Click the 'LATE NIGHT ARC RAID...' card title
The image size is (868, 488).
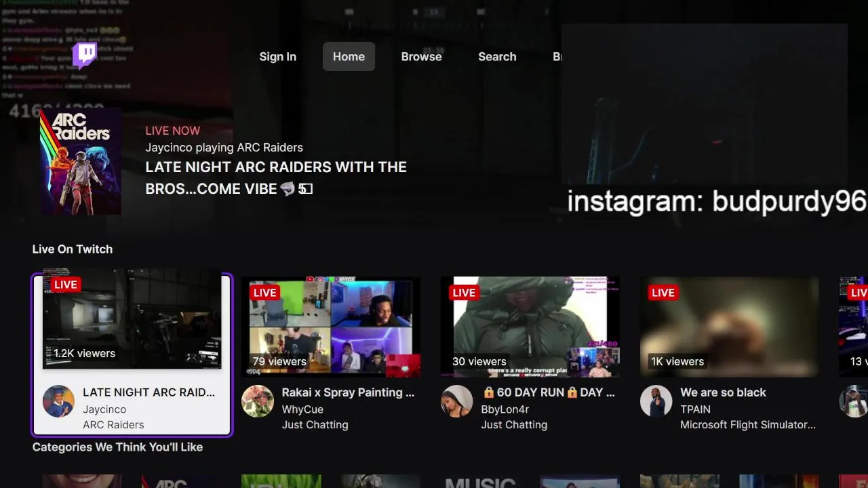tap(149, 392)
